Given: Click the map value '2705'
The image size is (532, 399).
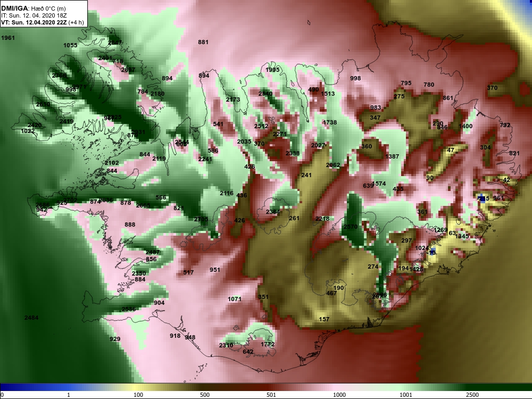Looking at the screenshot, I should [201, 219].
